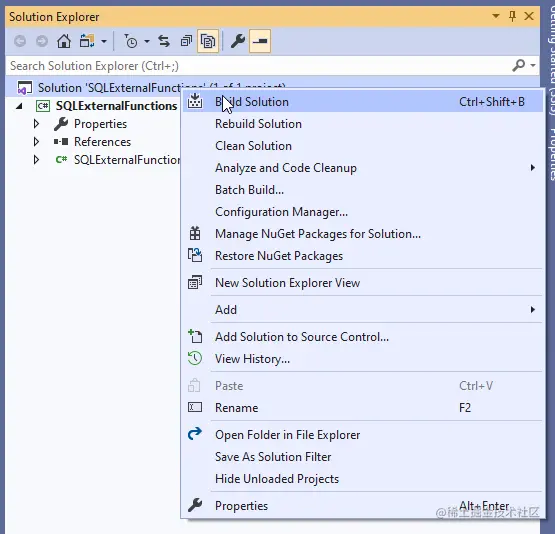
Task: Sync with Active Document
Action: [164, 41]
